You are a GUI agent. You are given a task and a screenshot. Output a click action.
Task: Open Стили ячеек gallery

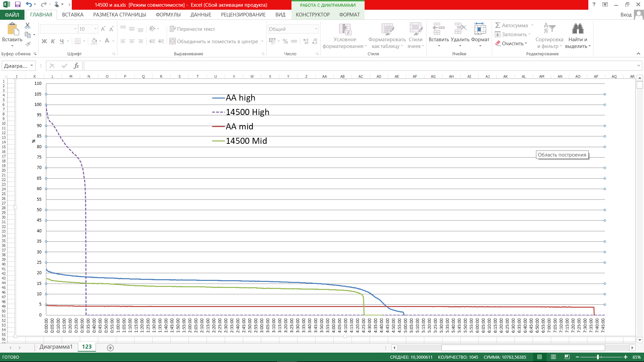pos(416,36)
